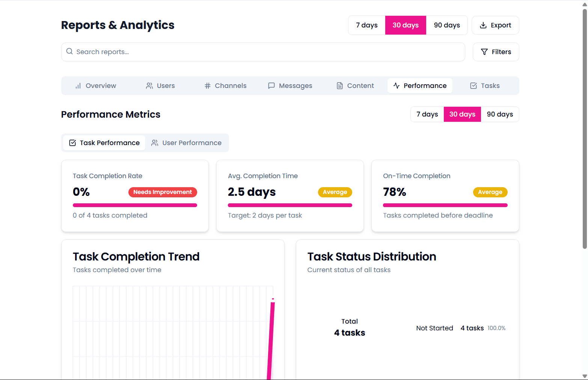Click 'Tasks completed over time' subtitle
The image size is (588, 380).
[x=117, y=270]
